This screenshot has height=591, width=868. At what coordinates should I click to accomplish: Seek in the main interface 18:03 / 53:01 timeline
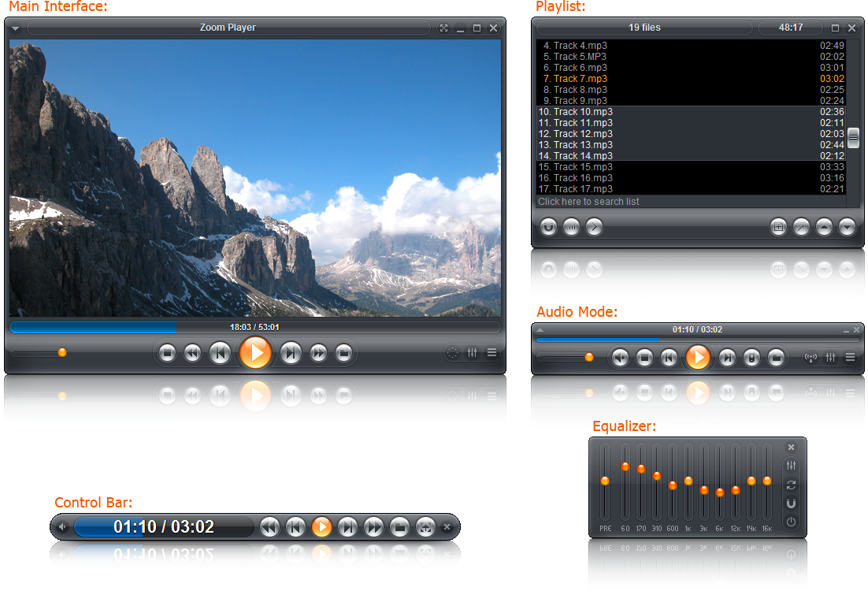(x=255, y=327)
